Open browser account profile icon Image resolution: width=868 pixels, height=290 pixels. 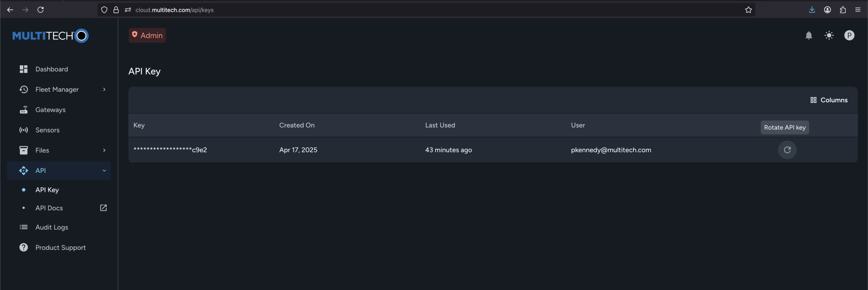pyautogui.click(x=827, y=10)
